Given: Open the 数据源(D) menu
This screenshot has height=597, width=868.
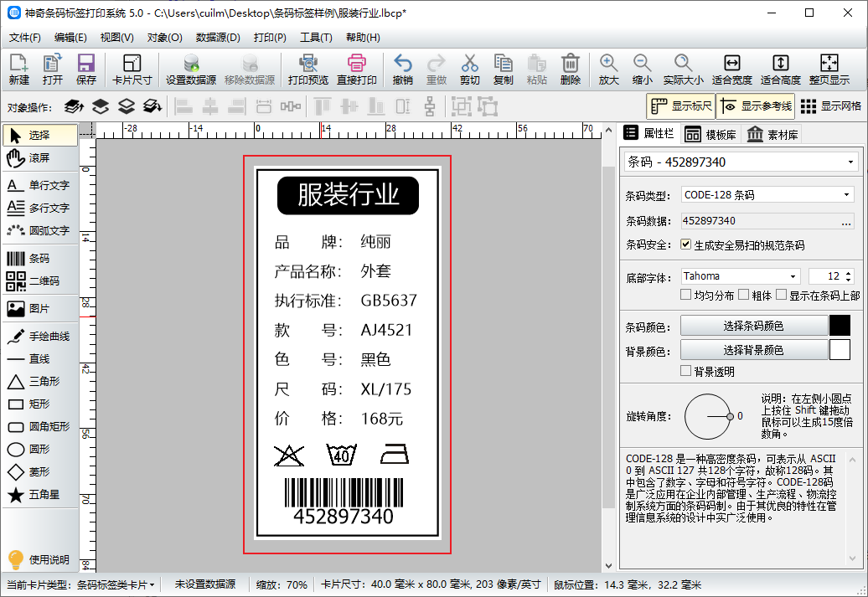Looking at the screenshot, I should point(218,38).
